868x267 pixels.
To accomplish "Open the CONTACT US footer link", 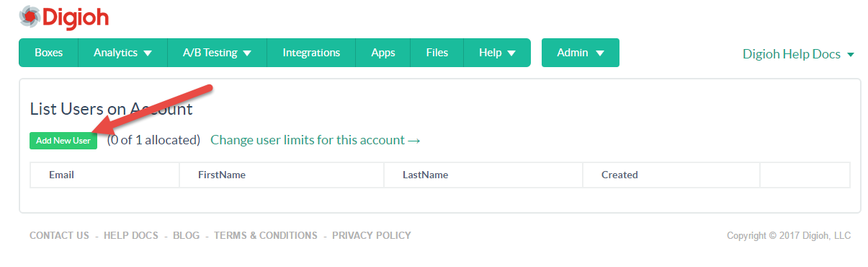I will coord(59,235).
